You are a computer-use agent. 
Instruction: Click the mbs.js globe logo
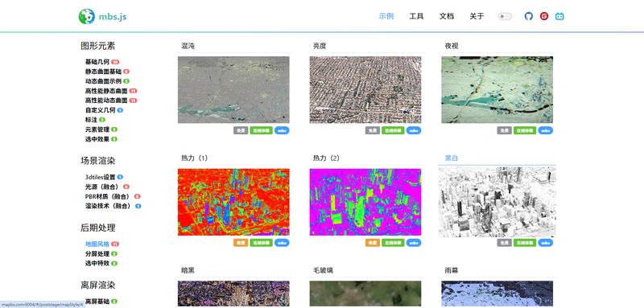tap(87, 16)
